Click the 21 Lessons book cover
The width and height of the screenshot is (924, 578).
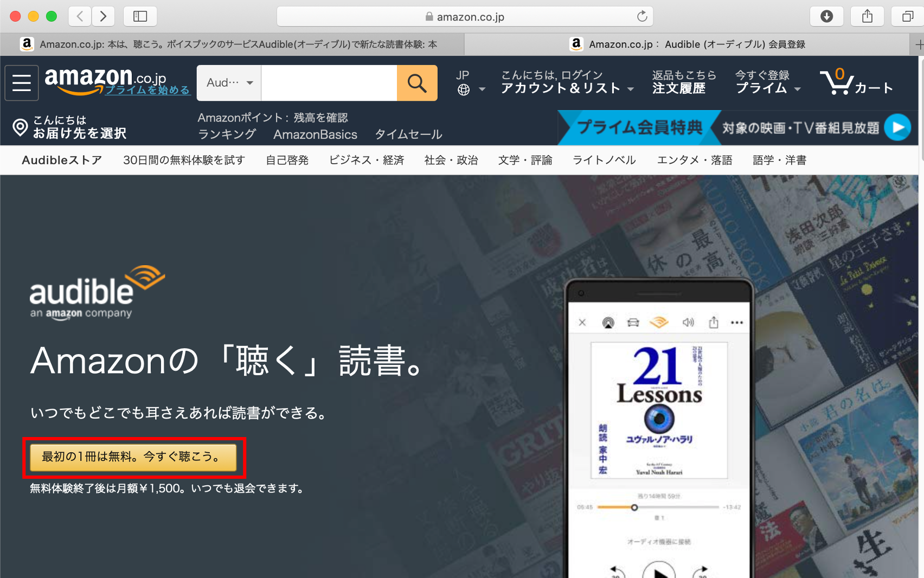[x=659, y=410]
